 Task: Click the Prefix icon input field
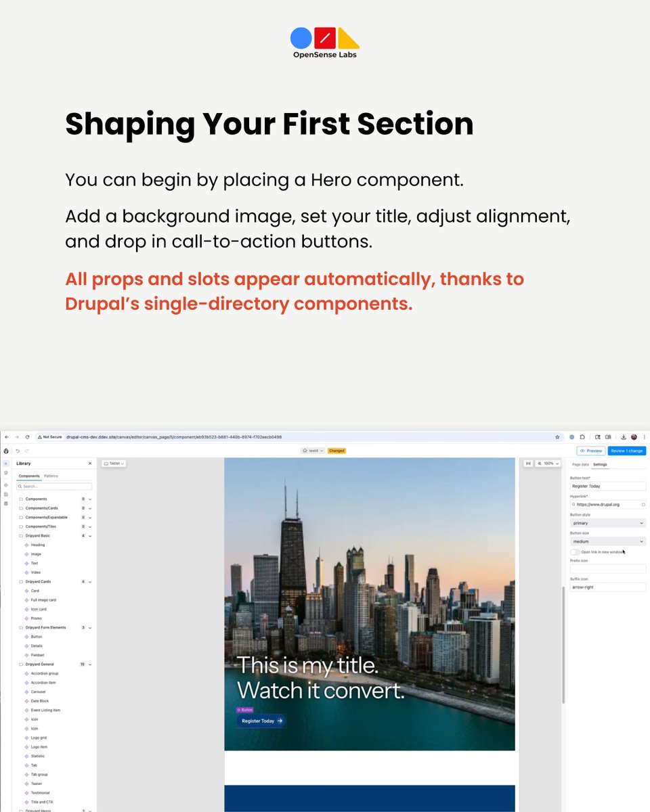[x=608, y=569]
